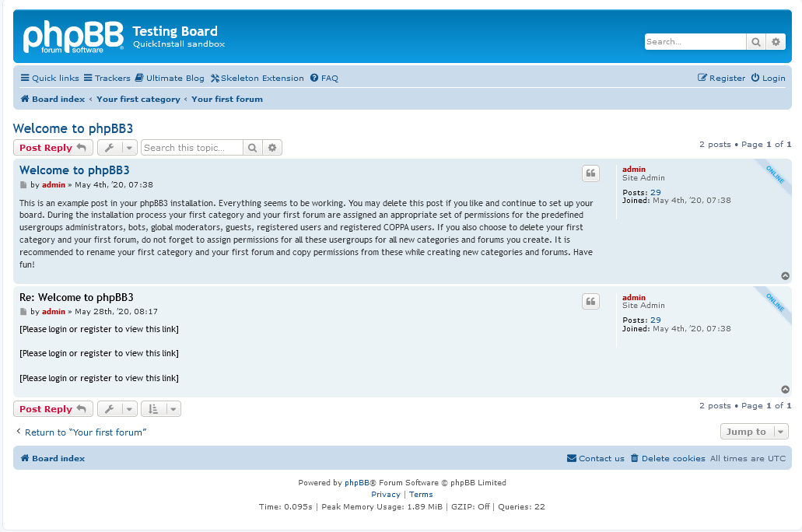
Task: Click top Post Reply button
Action: (x=53, y=148)
